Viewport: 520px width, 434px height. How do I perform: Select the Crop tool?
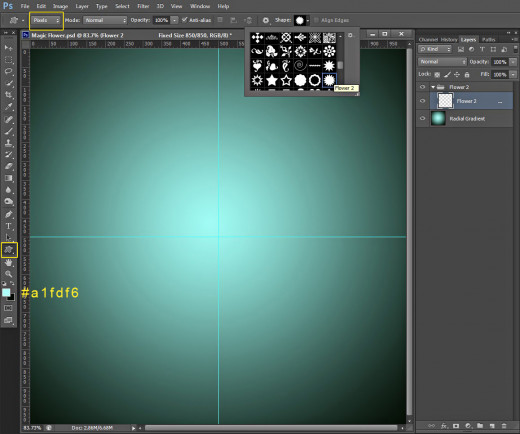point(9,95)
